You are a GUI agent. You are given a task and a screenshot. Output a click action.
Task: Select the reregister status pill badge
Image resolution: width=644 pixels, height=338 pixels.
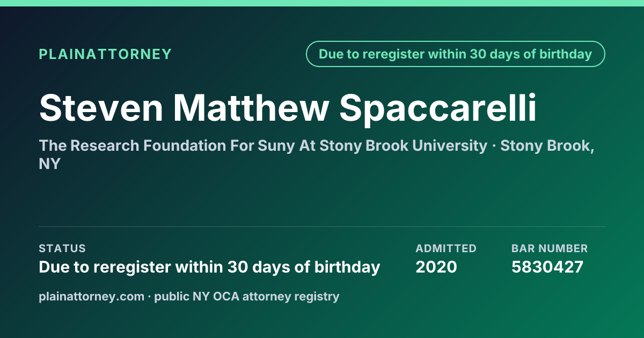pos(456,54)
